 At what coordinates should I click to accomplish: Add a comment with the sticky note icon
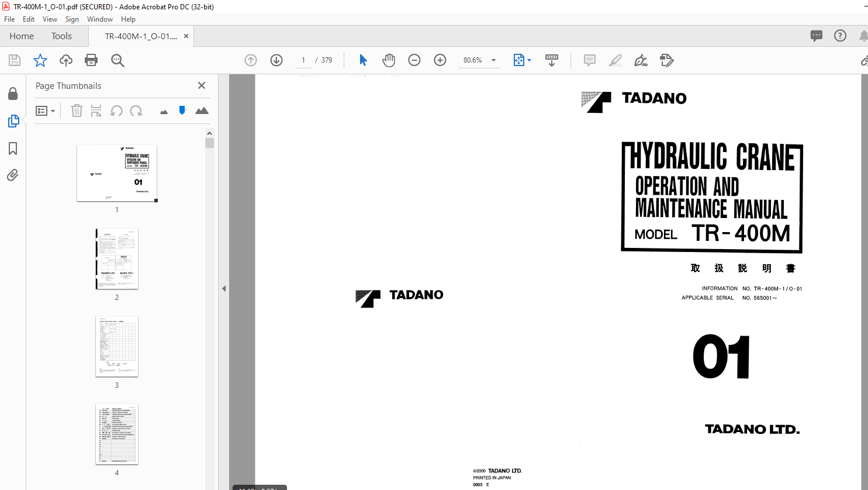[x=590, y=60]
